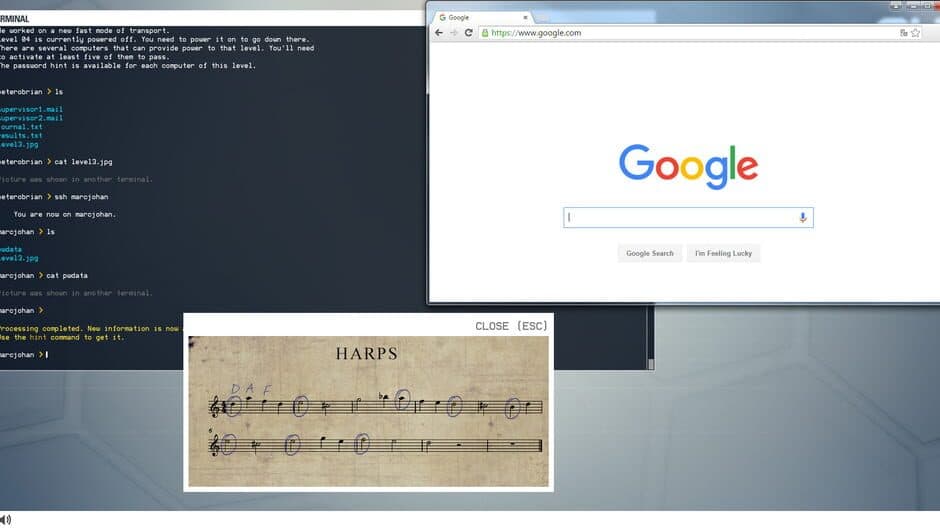Image resolution: width=940 pixels, height=529 pixels.
Task: Click the Google Search button
Action: pyautogui.click(x=650, y=253)
